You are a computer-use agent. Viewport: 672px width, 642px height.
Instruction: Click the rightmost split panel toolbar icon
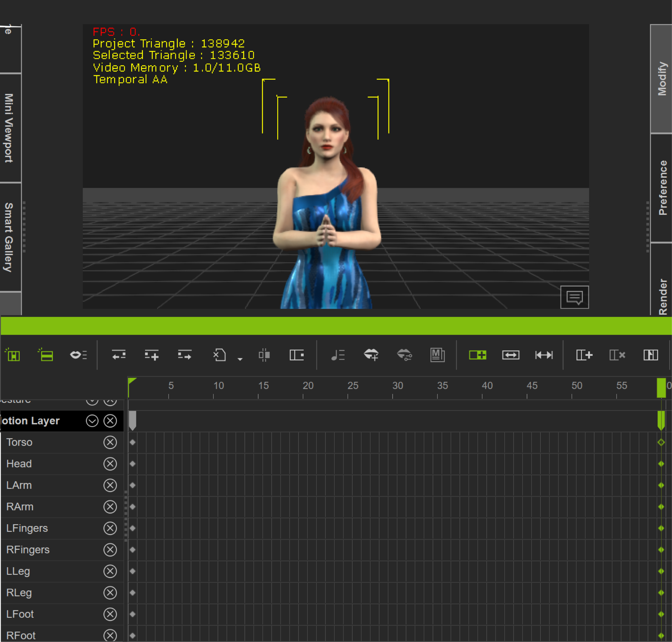(650, 355)
